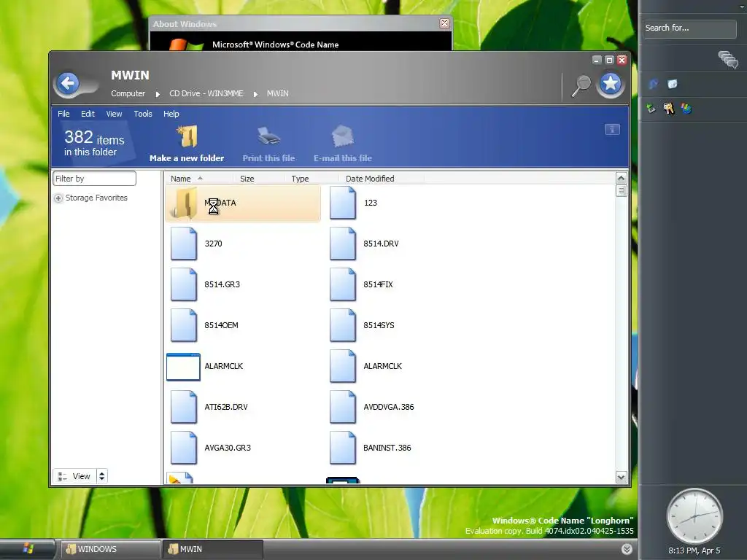Select the 3270 file icon

(x=184, y=244)
